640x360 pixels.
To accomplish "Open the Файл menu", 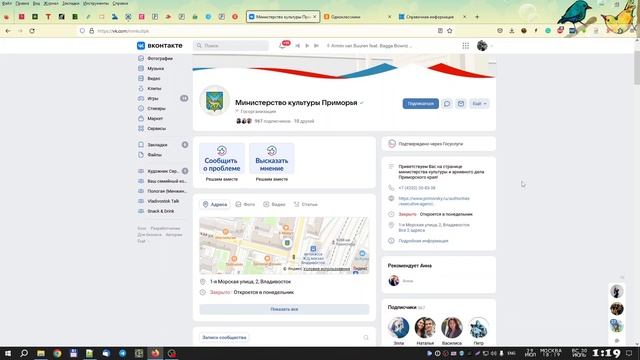I will pyautogui.click(x=7, y=3).
